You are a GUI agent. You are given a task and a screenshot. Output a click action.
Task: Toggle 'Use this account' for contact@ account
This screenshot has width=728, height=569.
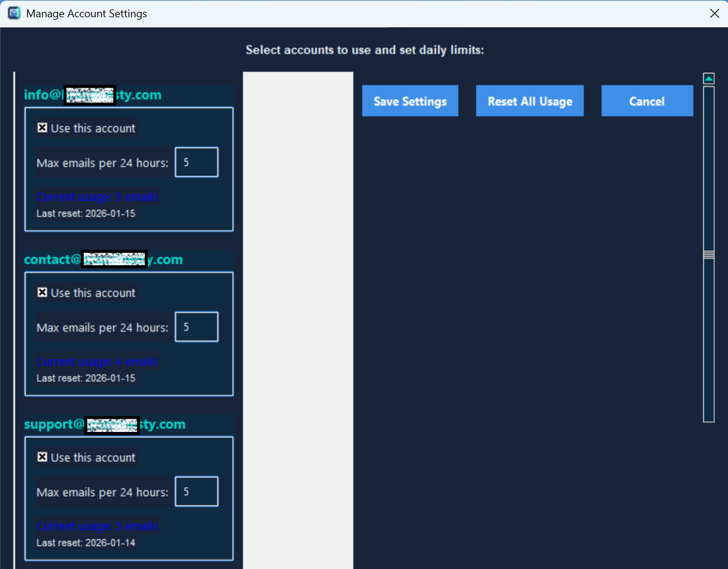(42, 292)
